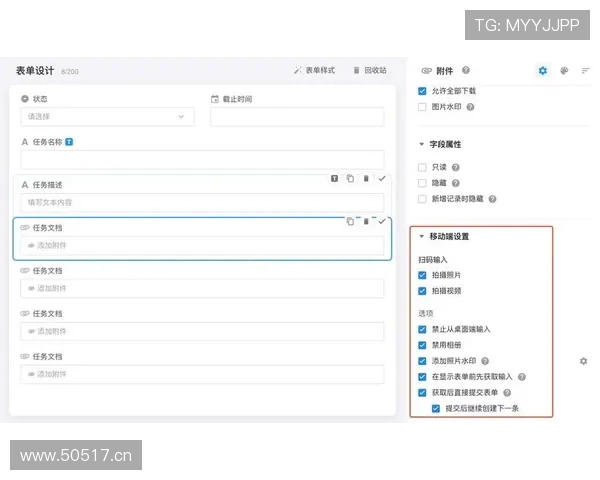The height and width of the screenshot is (480, 600).
Task: Open the 回收站 recycle bin
Action: pos(370,70)
